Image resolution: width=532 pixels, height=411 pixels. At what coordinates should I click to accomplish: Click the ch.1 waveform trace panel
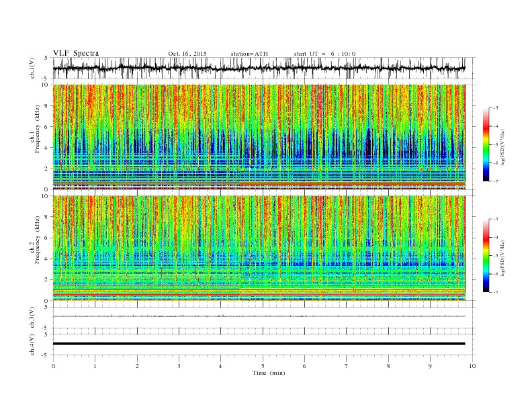[264, 68]
